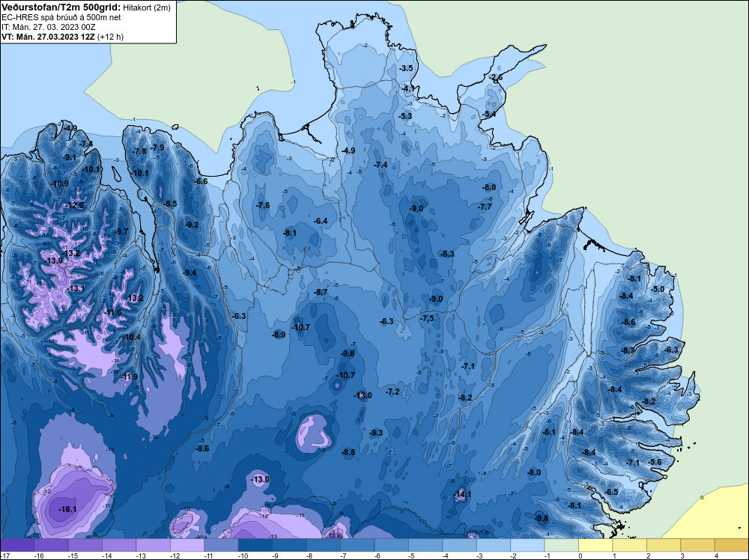Screen dimensions: 749x560
Task: Click the legend swatch between -8 and -7
Action: click(324, 545)
